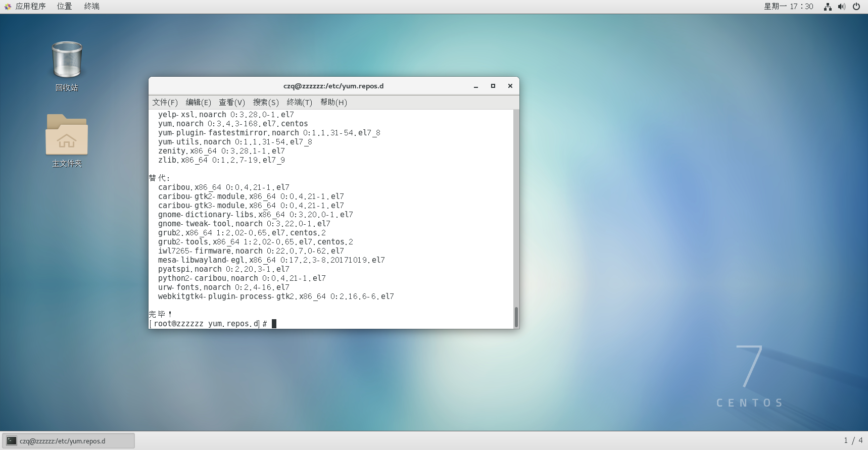The image size is (868, 450).
Task: Click the zlib.x86_64 package line
Action: (x=221, y=160)
